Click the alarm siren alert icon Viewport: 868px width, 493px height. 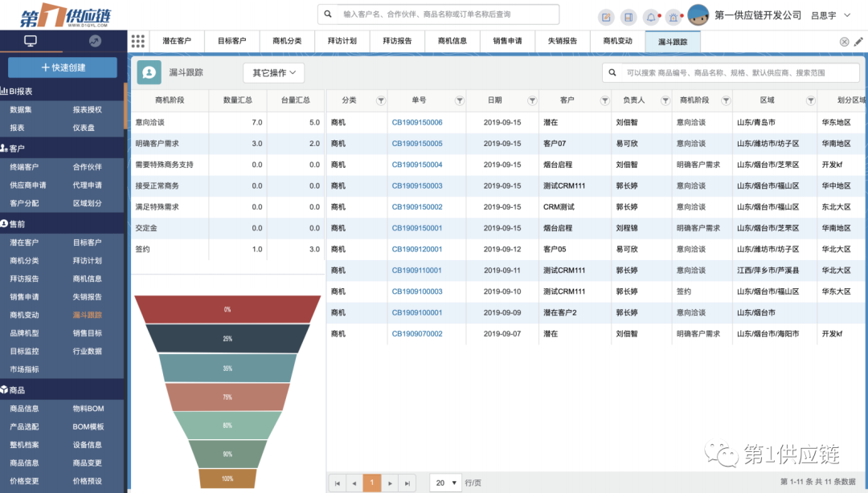coord(672,16)
